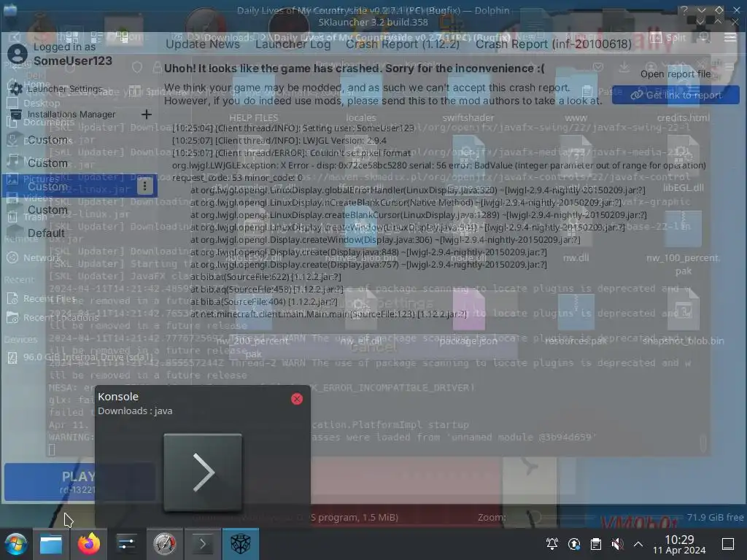Open Installations Manager label
This screenshot has height=560, width=747.
coord(71,114)
